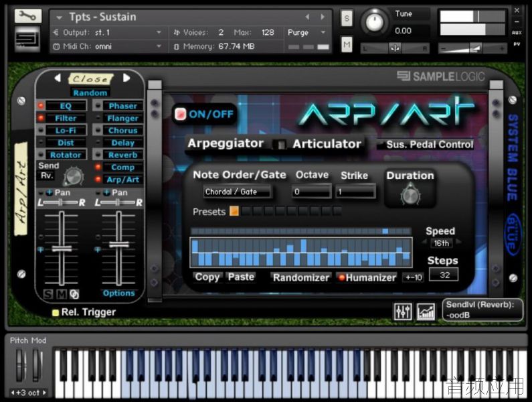Toggle the Filter effect LED
The width and height of the screenshot is (532, 402).
click(x=41, y=118)
